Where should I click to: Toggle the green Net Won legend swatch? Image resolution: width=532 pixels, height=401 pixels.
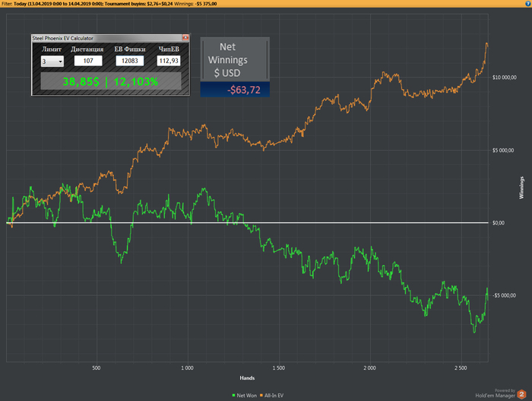point(233,395)
